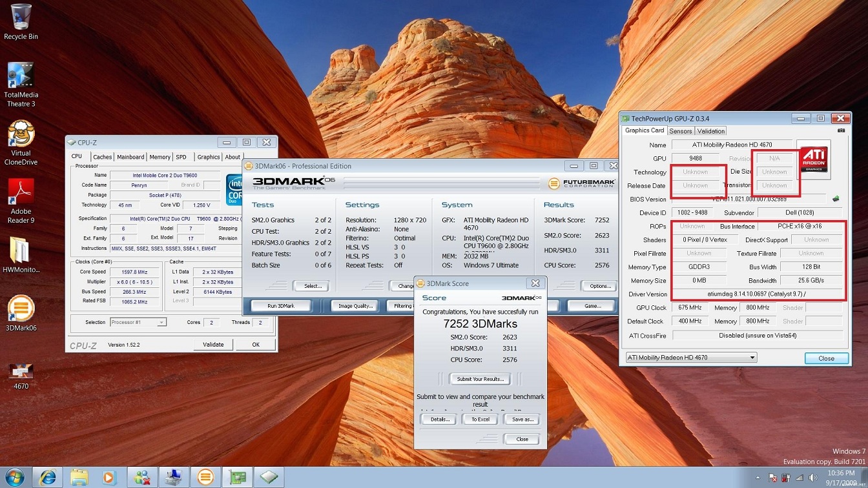Click the 7252 3DMarks score text
This screenshot has width=868, height=488.
[x=480, y=323]
